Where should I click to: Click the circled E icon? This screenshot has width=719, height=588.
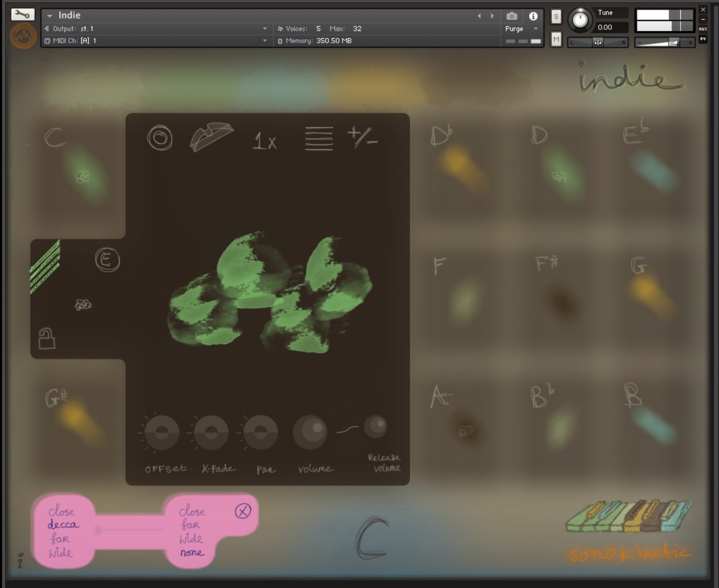click(x=108, y=260)
